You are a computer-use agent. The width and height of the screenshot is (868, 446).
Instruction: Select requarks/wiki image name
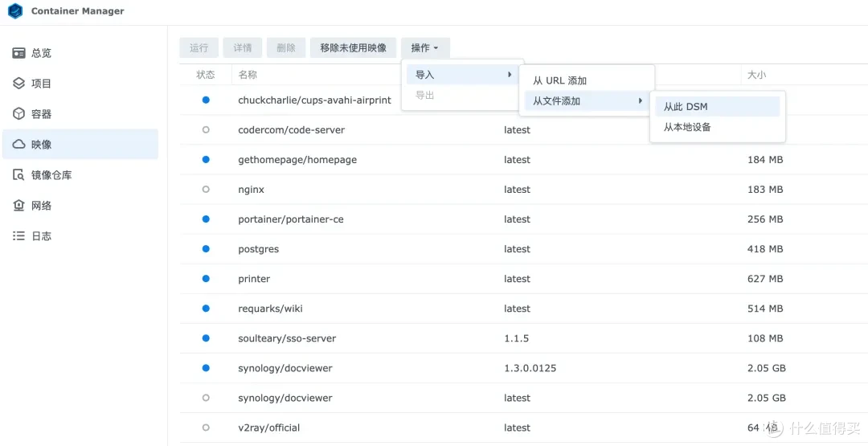(270, 309)
